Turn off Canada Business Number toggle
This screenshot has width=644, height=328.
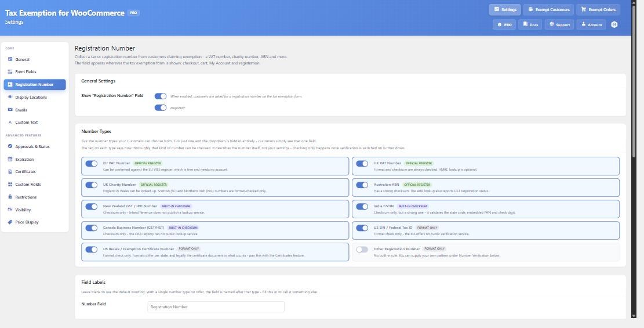[x=91, y=228]
